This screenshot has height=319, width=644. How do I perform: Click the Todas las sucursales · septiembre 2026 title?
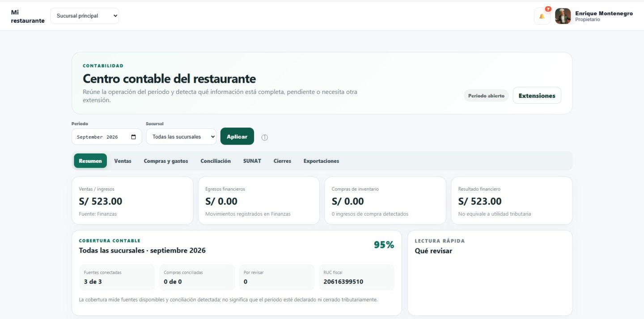point(142,251)
